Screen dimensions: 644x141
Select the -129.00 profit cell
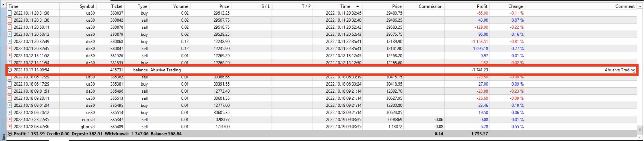[x=481, y=27]
